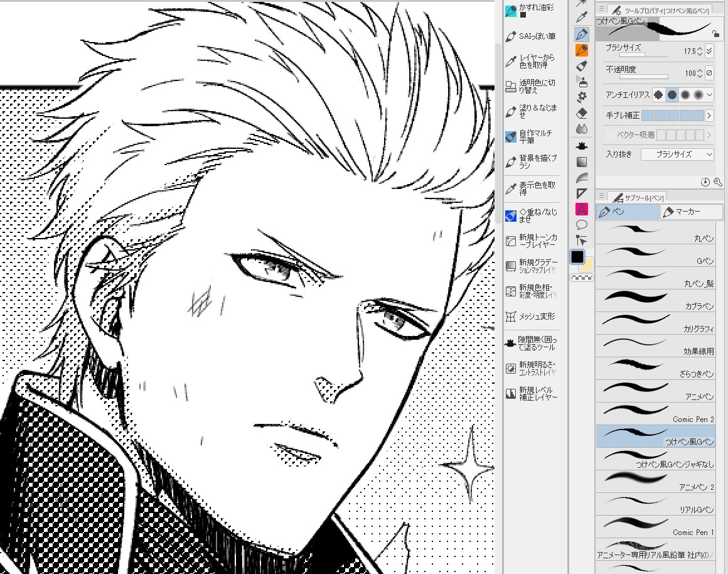Select the orange pencil tool icon
This screenshot has height=574, width=728.
[581, 50]
